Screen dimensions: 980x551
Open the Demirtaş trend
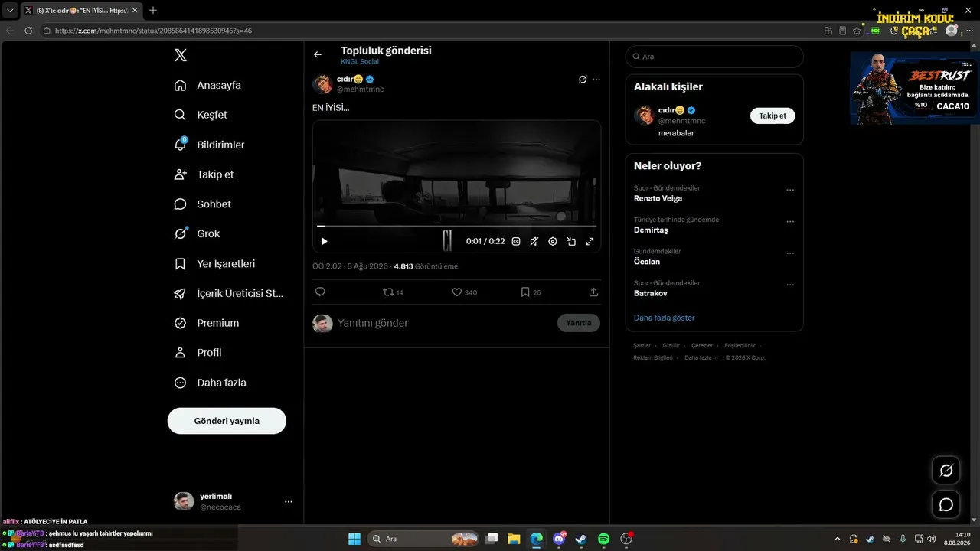651,230
